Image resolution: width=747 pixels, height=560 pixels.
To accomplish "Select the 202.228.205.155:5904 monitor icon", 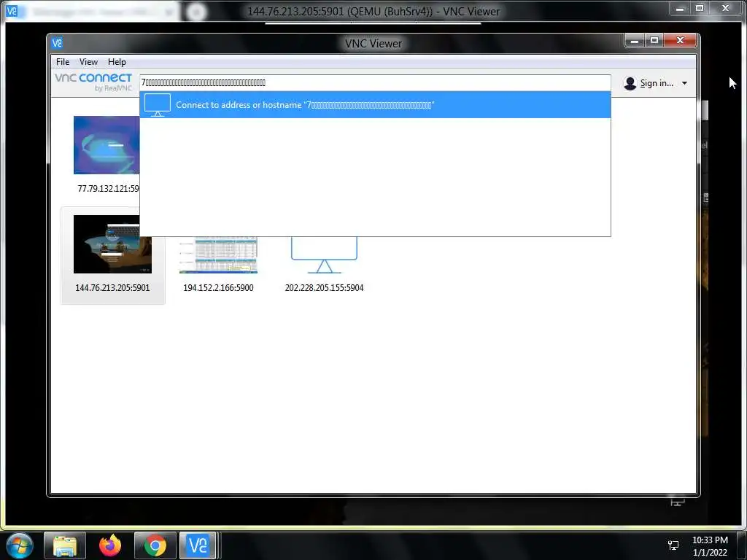I will click(x=324, y=254).
